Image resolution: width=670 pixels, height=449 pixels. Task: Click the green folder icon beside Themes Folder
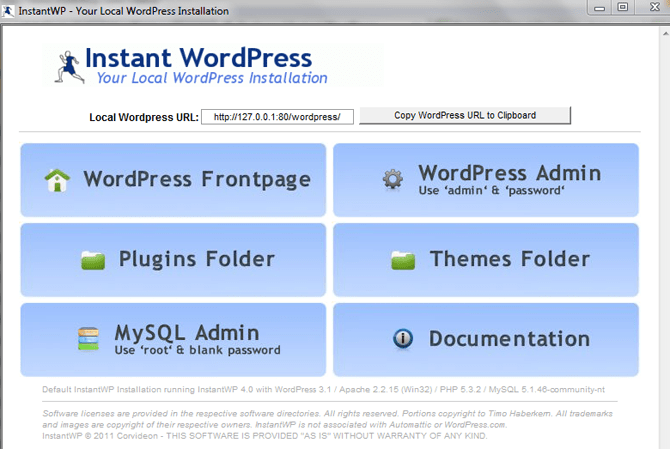[403, 260]
